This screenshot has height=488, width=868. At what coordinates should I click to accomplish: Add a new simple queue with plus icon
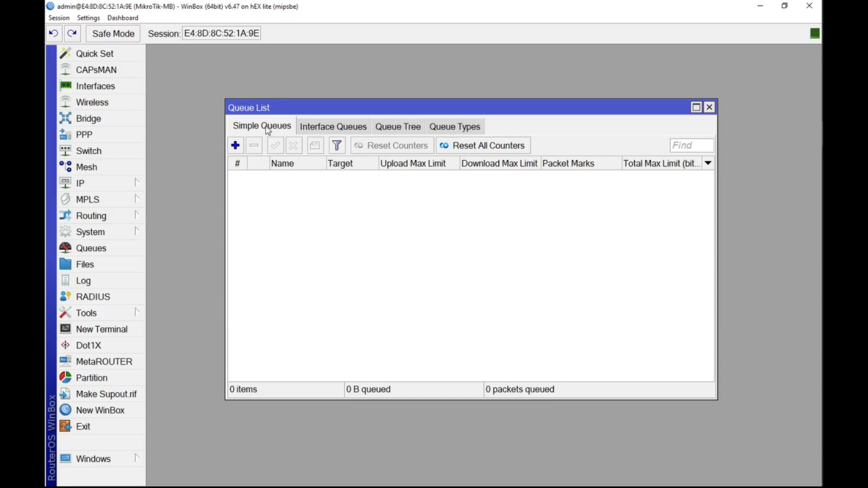[235, 146]
